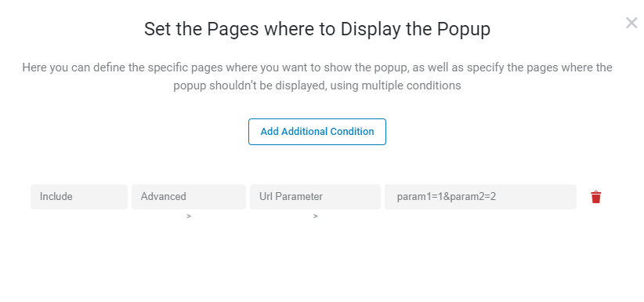Edit the url parameter value field
Screen dimensions: 644x302
480,197
